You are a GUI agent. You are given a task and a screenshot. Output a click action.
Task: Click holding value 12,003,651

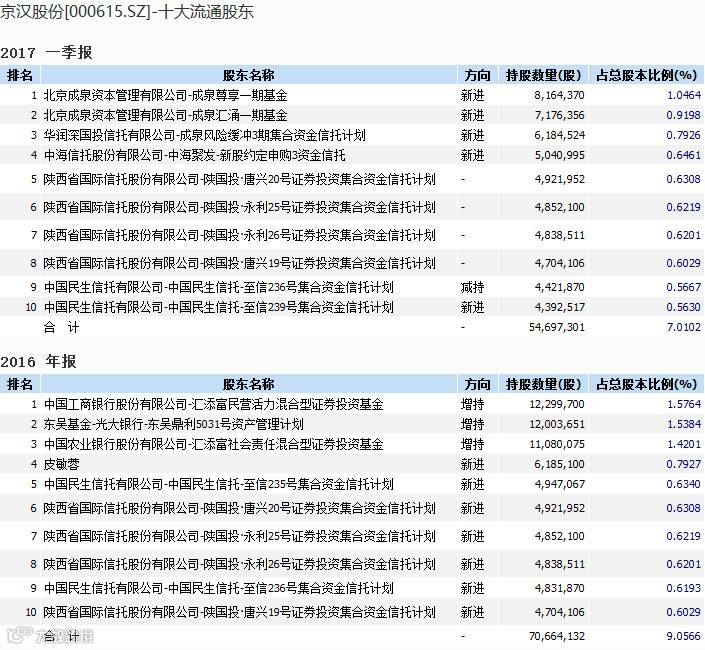point(557,424)
